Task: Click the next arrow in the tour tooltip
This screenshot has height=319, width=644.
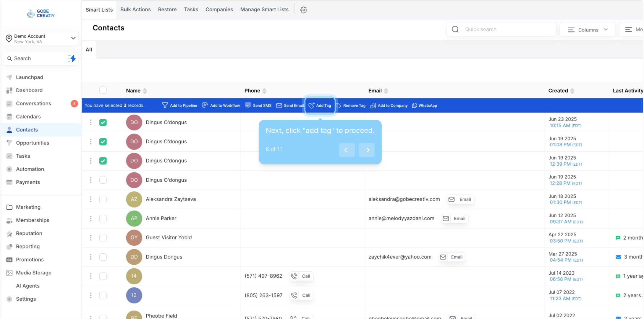Action: (366, 150)
